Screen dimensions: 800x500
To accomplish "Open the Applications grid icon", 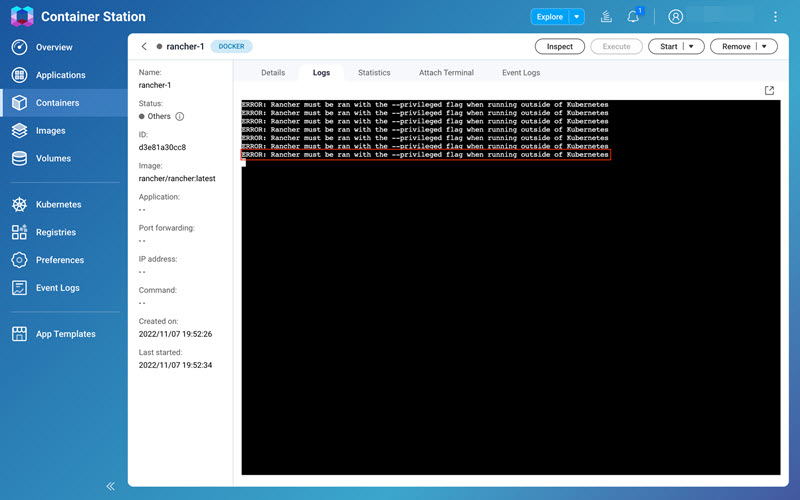I will click(x=19, y=75).
